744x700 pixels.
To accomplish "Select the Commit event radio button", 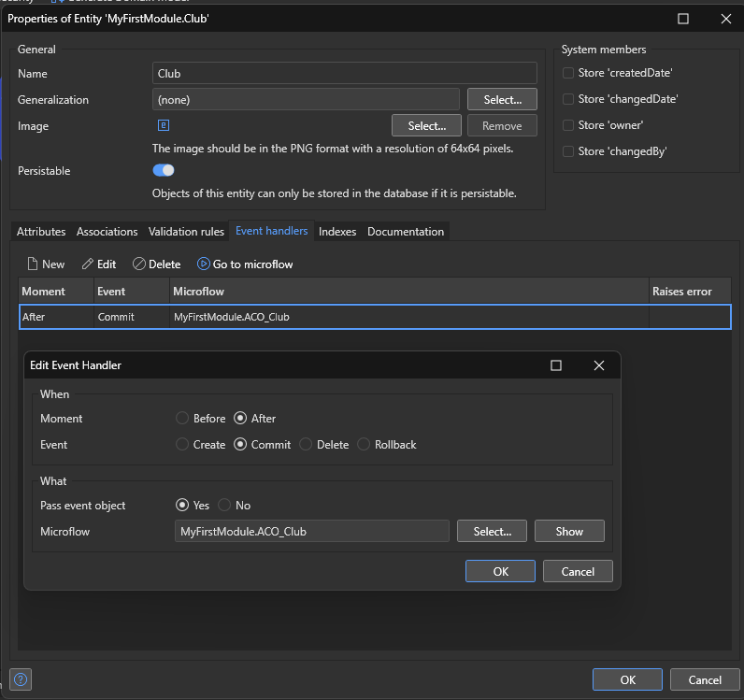I will 240,444.
